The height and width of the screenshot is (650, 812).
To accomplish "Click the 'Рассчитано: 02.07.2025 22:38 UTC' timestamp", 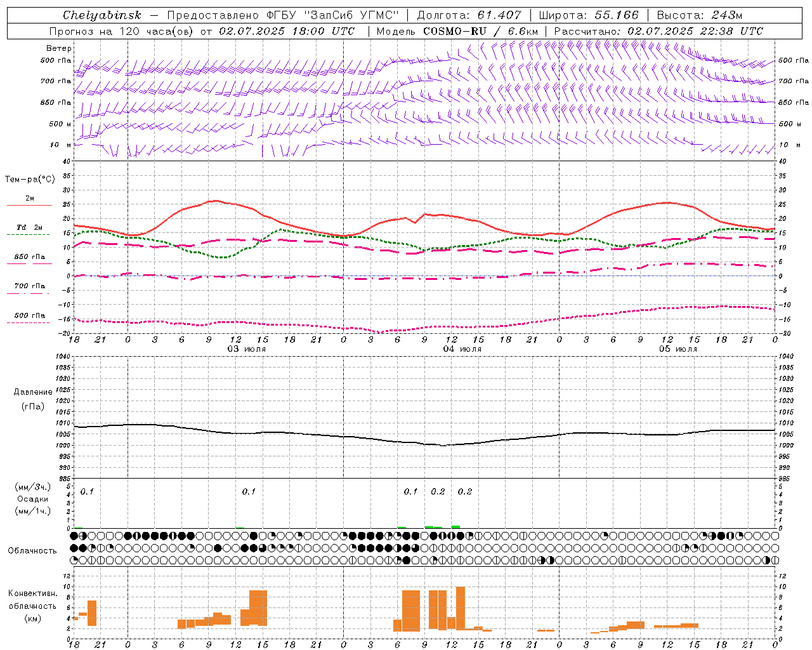I will pos(658,31).
